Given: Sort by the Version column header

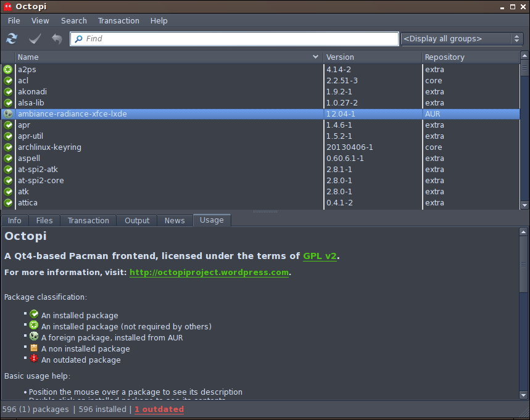Looking at the screenshot, I should tap(373, 57).
